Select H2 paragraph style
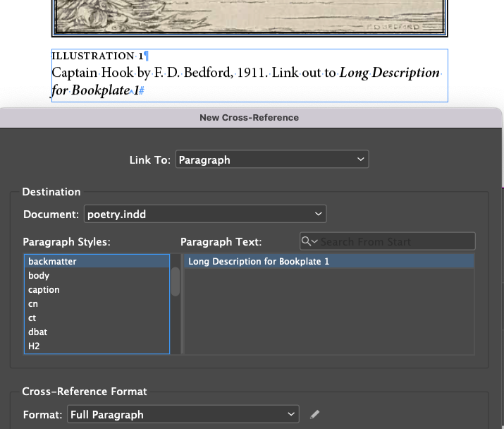This screenshot has width=504, height=429. pyautogui.click(x=97, y=346)
